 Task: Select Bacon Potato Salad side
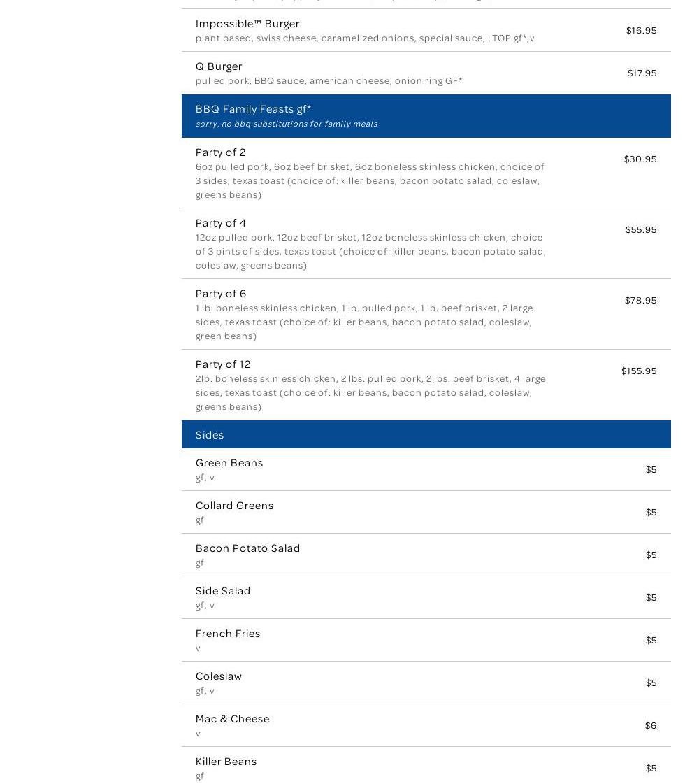coord(247,548)
